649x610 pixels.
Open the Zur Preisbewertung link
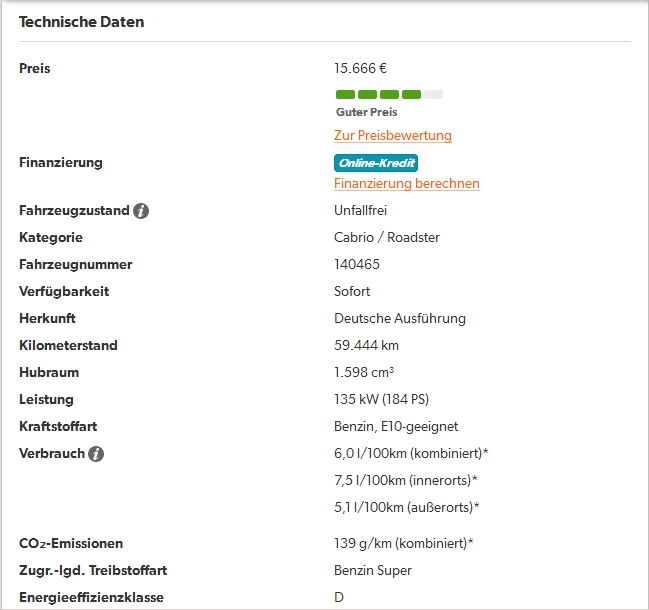[392, 135]
